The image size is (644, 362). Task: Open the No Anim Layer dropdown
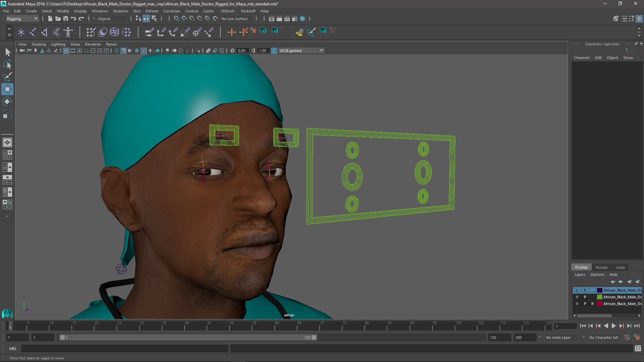pos(562,338)
